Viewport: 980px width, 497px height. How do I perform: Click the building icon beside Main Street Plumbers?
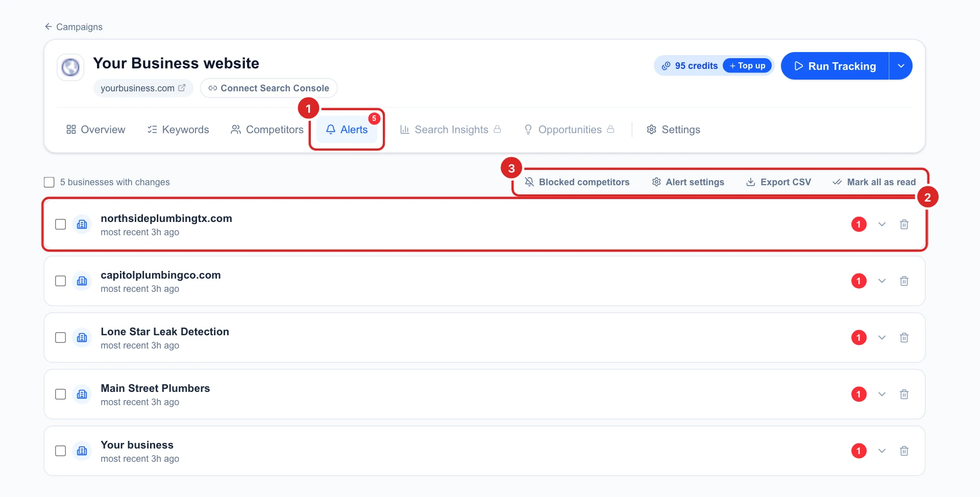tap(82, 394)
